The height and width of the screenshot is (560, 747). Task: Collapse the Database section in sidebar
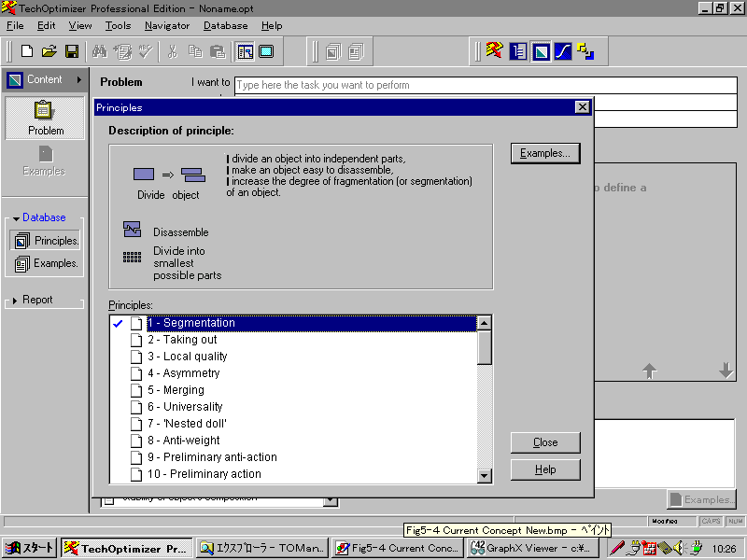coord(16,218)
